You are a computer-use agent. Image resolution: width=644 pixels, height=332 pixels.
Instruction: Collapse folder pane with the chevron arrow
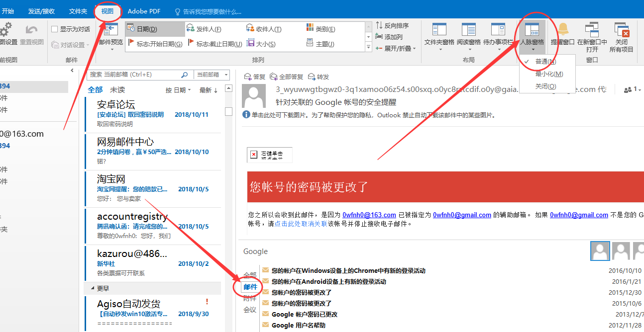[x=73, y=71]
